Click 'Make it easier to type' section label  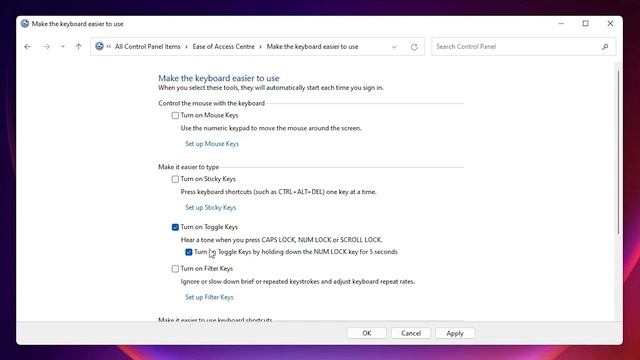[x=189, y=167]
